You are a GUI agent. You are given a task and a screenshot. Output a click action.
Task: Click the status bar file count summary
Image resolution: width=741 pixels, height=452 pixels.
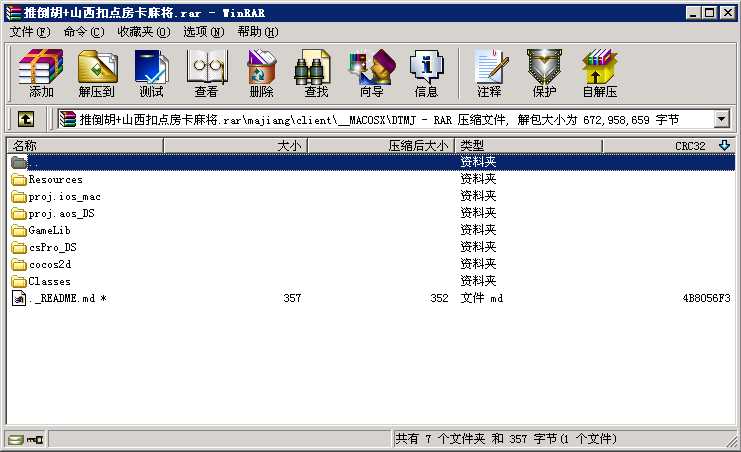pyautogui.click(x=506, y=439)
